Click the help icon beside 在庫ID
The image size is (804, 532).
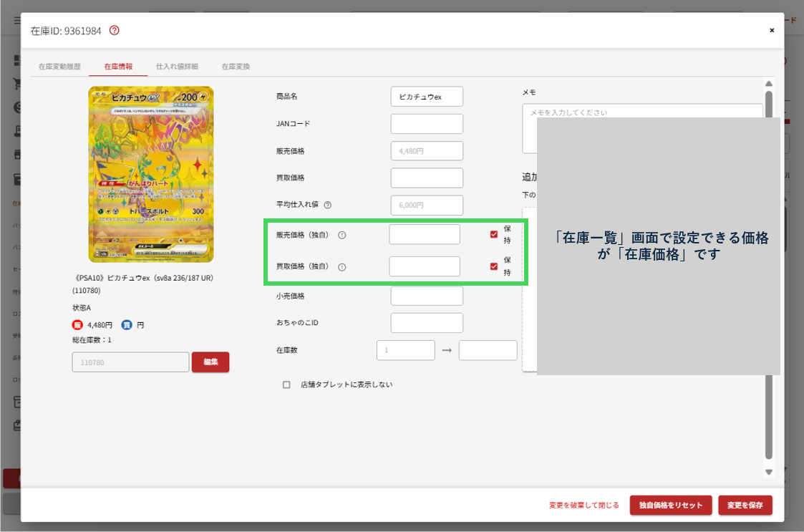(115, 31)
